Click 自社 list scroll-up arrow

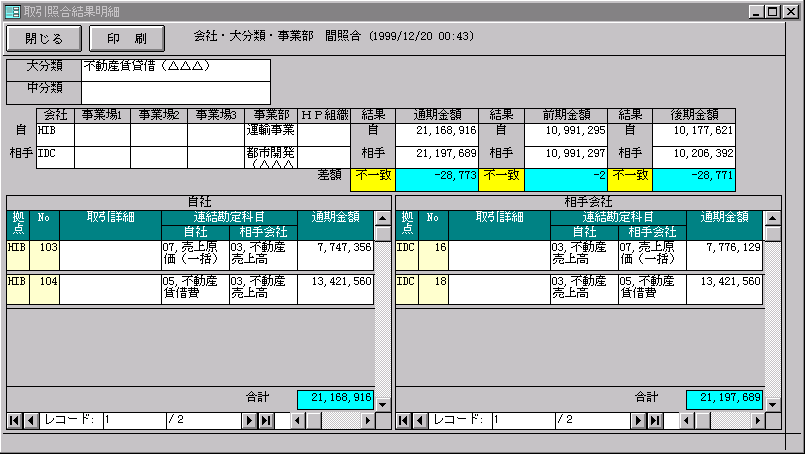tap(382, 218)
